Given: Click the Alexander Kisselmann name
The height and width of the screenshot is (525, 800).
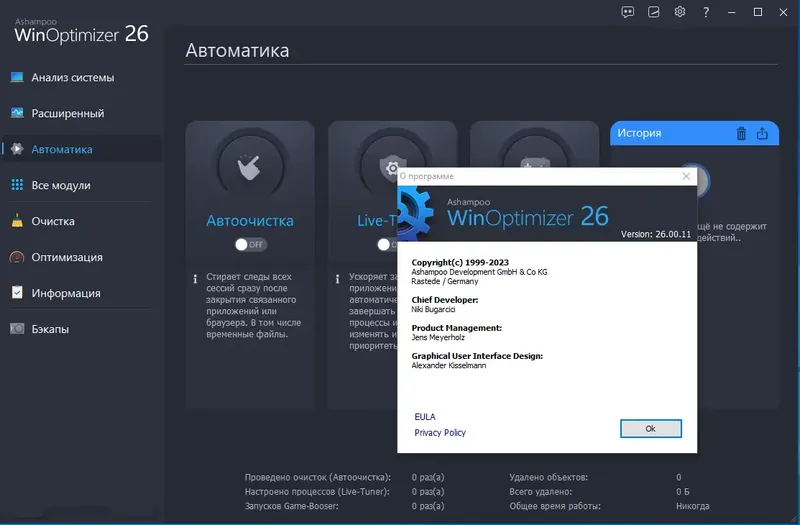Looking at the screenshot, I should pyautogui.click(x=448, y=365).
